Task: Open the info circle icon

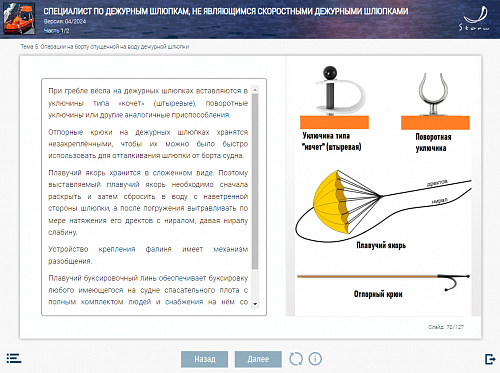Action: (x=315, y=359)
